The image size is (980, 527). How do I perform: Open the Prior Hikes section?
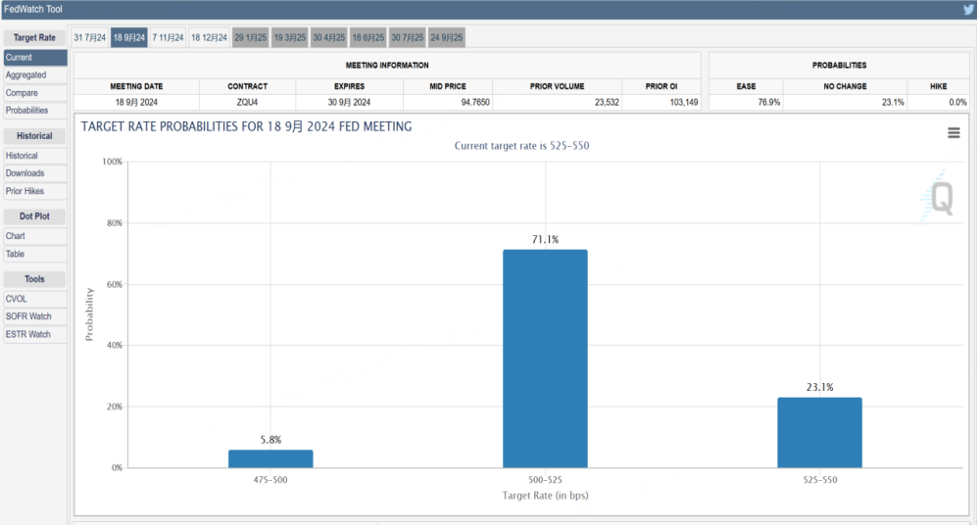click(x=35, y=191)
